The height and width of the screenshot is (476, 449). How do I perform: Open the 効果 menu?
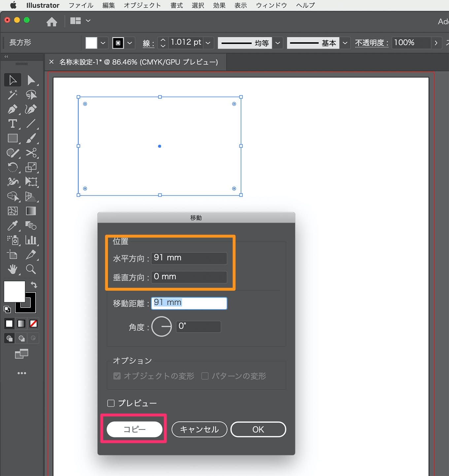coord(219,5)
